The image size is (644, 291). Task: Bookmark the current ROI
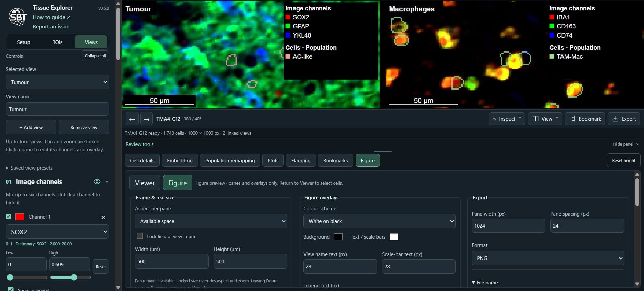(585, 119)
